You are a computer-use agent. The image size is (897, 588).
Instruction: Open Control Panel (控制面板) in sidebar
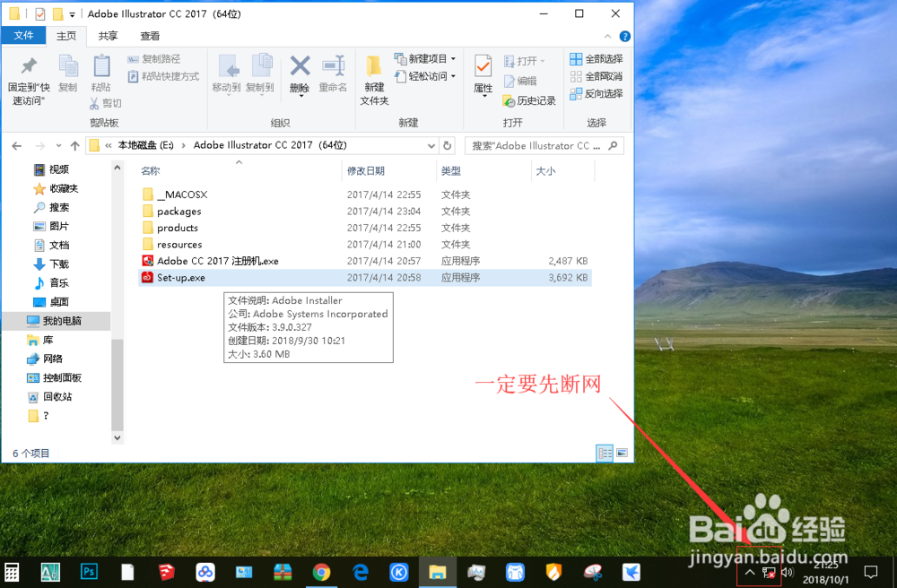(x=55, y=377)
